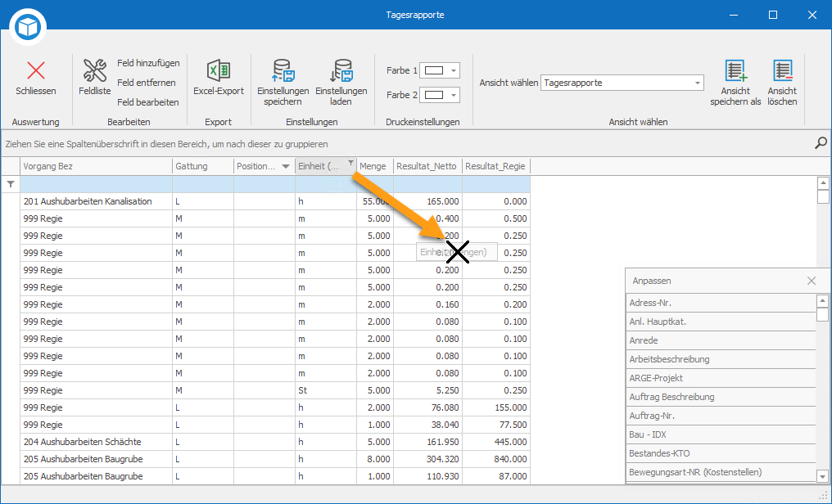Sort by Gattung column header
The width and height of the screenshot is (832, 504).
(203, 166)
